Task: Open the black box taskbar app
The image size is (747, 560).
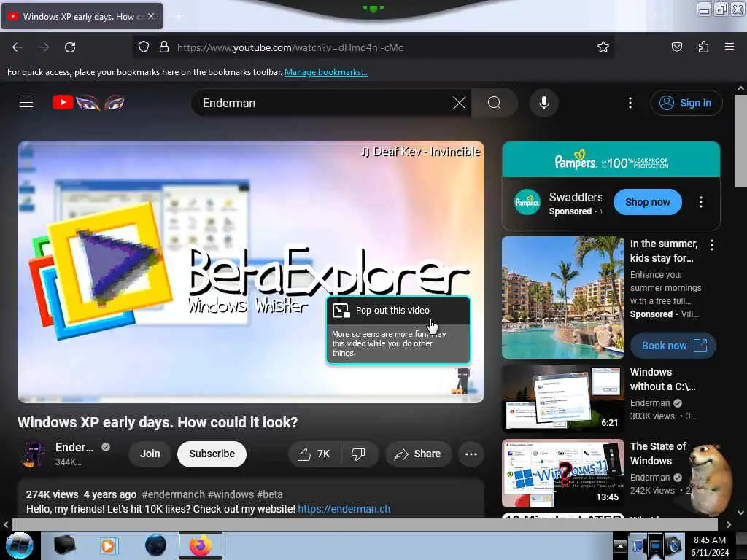Action: [65, 545]
